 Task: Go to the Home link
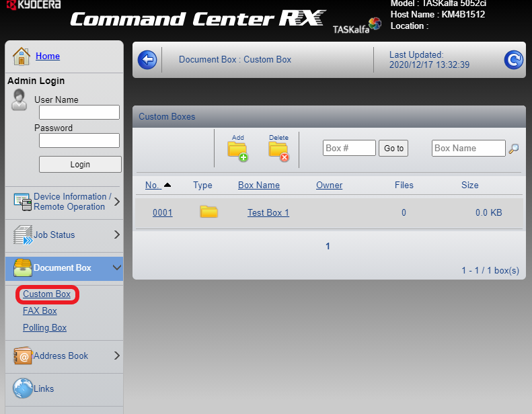pyautogui.click(x=48, y=56)
